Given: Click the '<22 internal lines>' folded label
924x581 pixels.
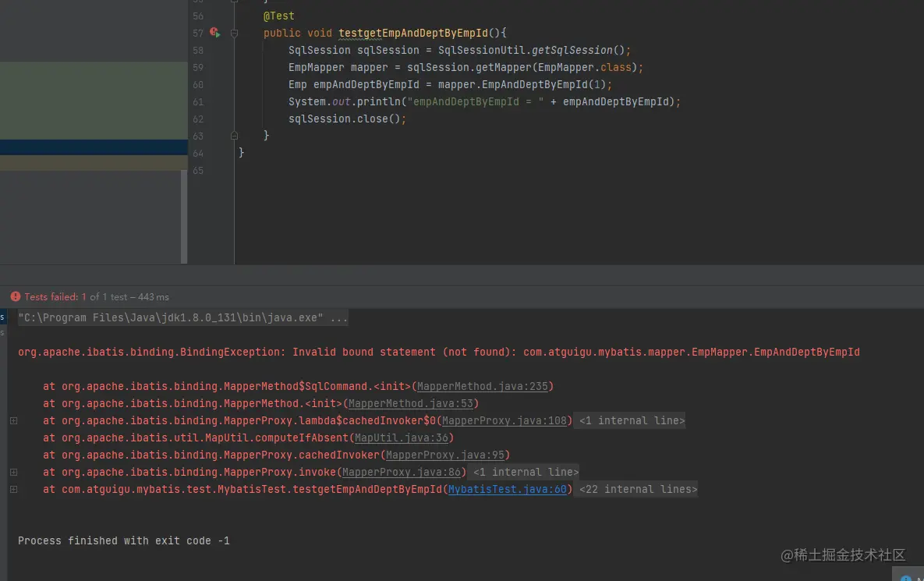Looking at the screenshot, I should coord(638,489).
